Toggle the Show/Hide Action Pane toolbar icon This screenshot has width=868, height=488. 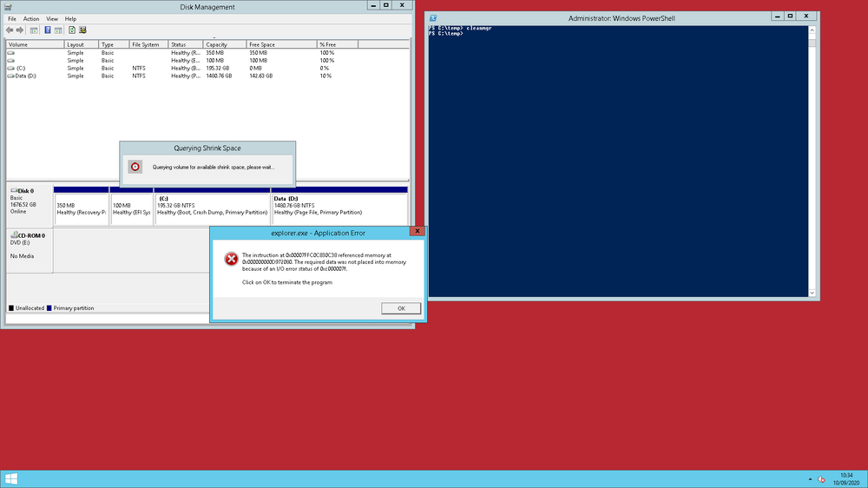pos(58,30)
